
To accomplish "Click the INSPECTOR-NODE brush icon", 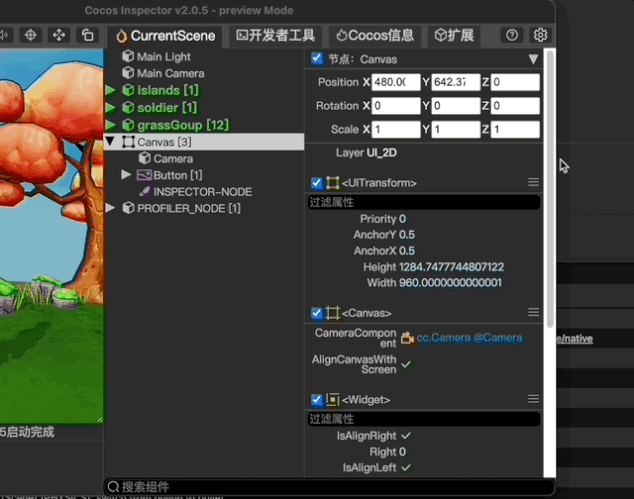I will point(145,192).
